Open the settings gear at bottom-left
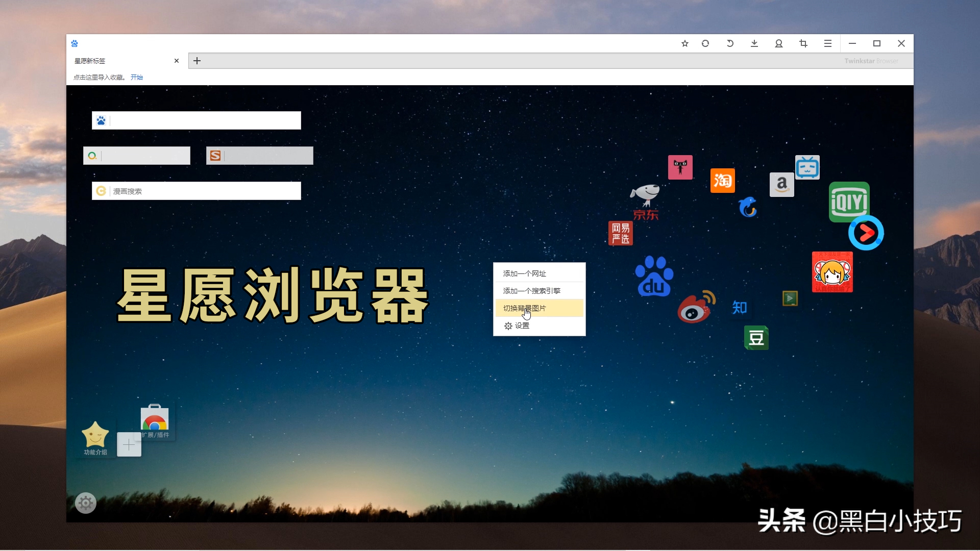Viewport: 980px width, 551px height. click(86, 504)
